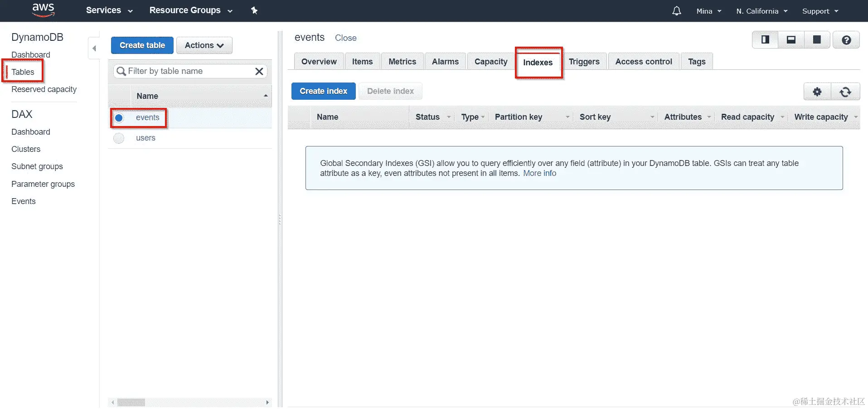This screenshot has width=868, height=409.
Task: Open the Write capacity column menu
Action: pyautogui.click(x=856, y=117)
